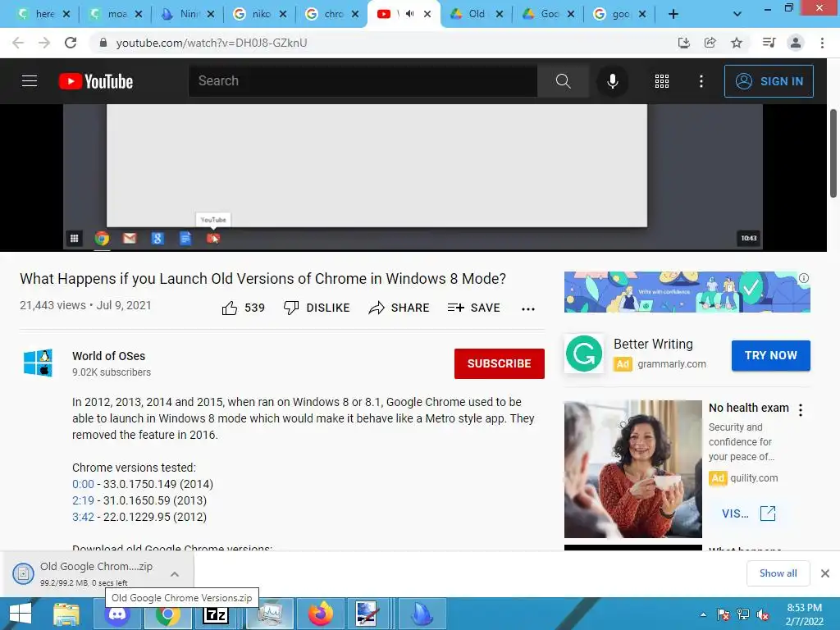View site information lock icon
This screenshot has height=630, width=840.
tap(103, 43)
